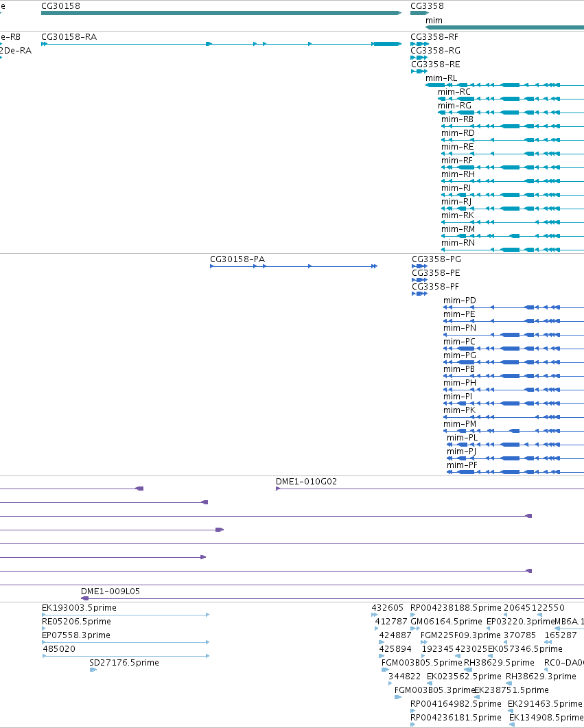The width and height of the screenshot is (584, 728).
Task: Open the mim-PE protein label
Action: (459, 314)
